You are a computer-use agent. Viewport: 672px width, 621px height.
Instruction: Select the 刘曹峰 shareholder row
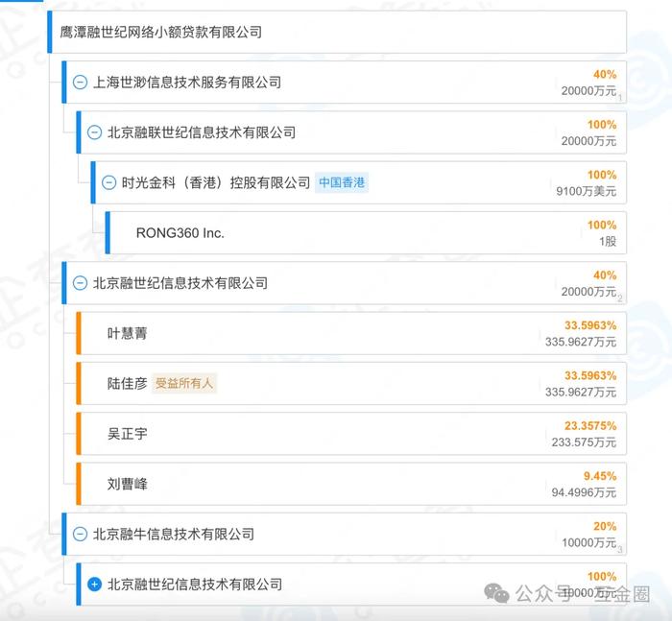tap(351, 484)
